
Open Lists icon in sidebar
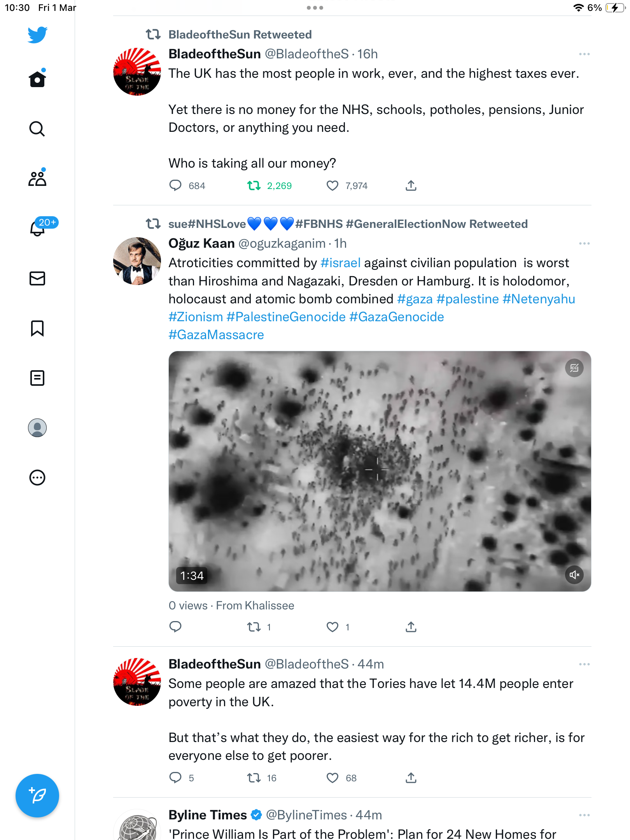[x=37, y=378]
